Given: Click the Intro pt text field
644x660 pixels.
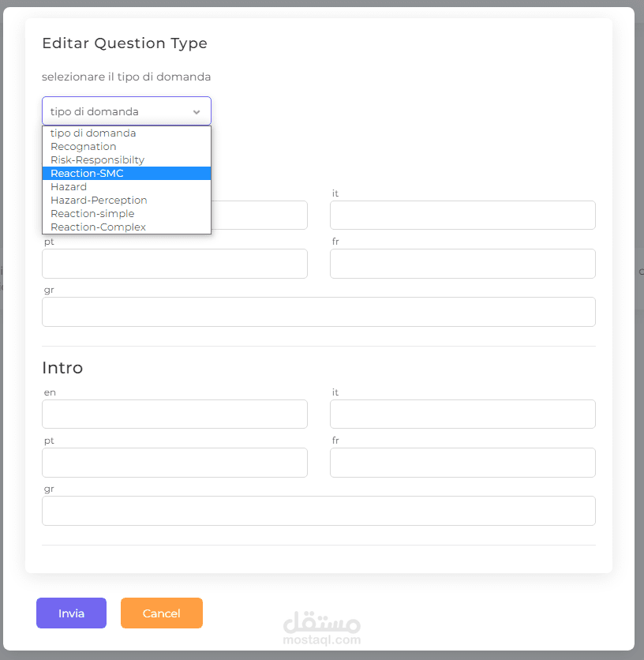Looking at the screenshot, I should point(174,463).
